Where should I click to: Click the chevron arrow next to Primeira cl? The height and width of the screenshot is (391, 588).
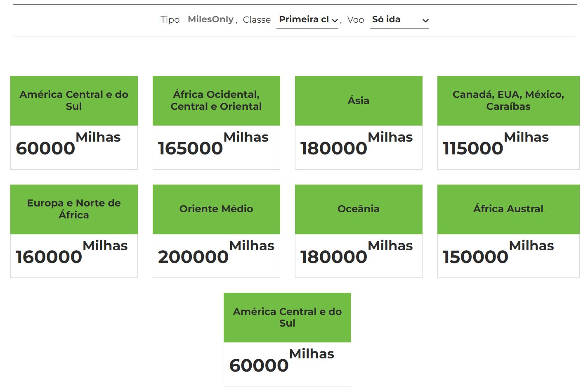[335, 21]
